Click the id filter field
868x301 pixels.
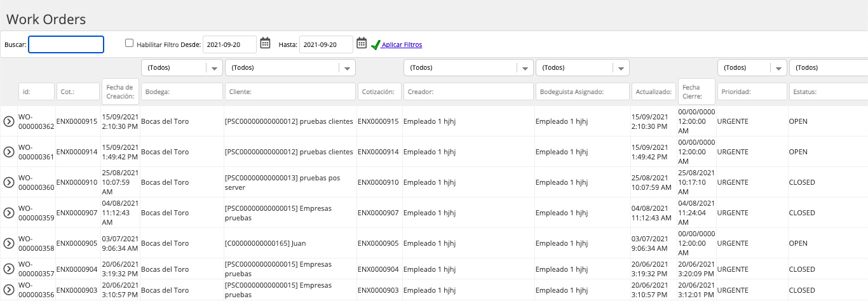coord(36,92)
